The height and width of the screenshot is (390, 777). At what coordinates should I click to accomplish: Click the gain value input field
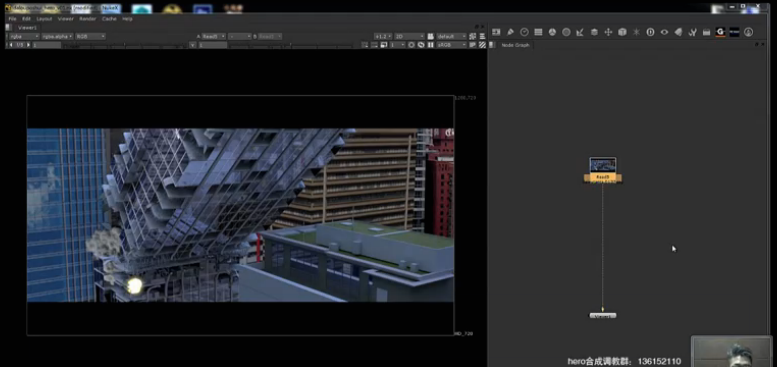[47, 45]
